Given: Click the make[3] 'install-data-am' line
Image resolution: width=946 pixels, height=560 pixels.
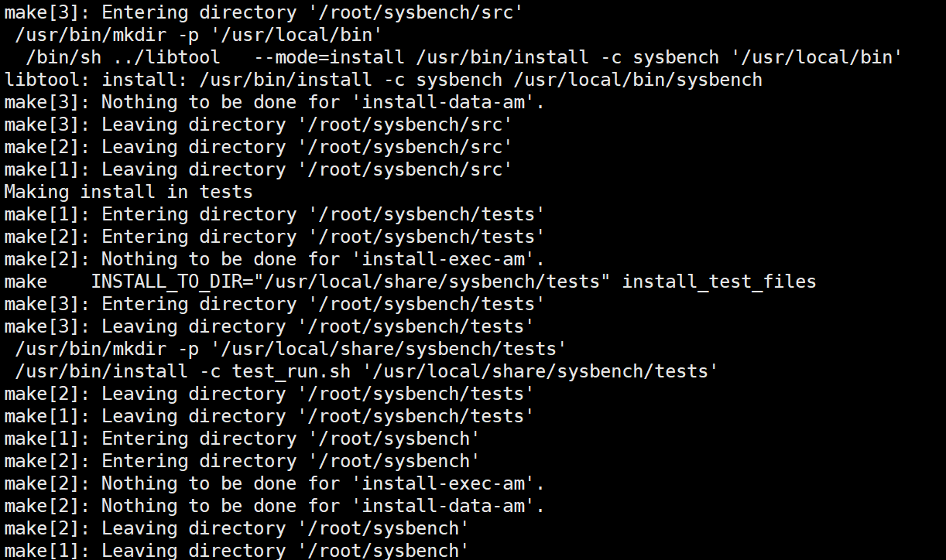Looking at the screenshot, I should coord(274,102).
